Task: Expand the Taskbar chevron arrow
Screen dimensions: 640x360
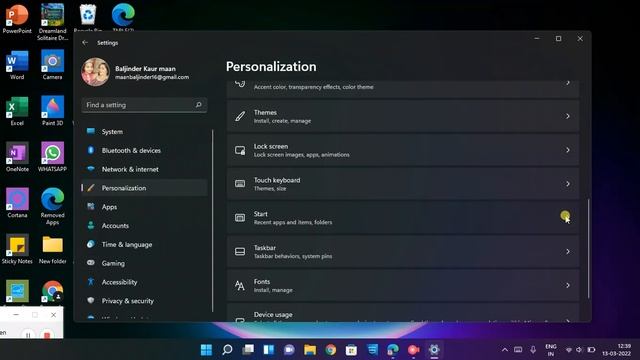Action: [568, 251]
